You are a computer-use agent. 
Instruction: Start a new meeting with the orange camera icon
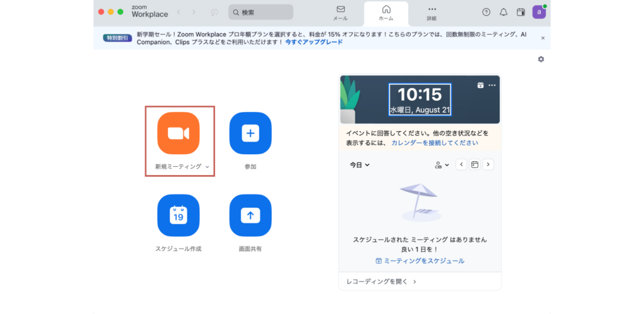pyautogui.click(x=178, y=133)
